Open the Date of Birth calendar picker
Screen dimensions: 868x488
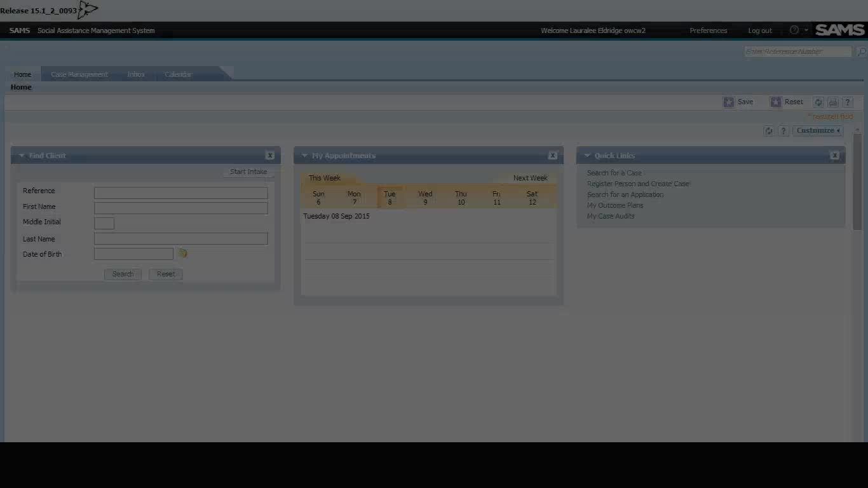tap(182, 254)
